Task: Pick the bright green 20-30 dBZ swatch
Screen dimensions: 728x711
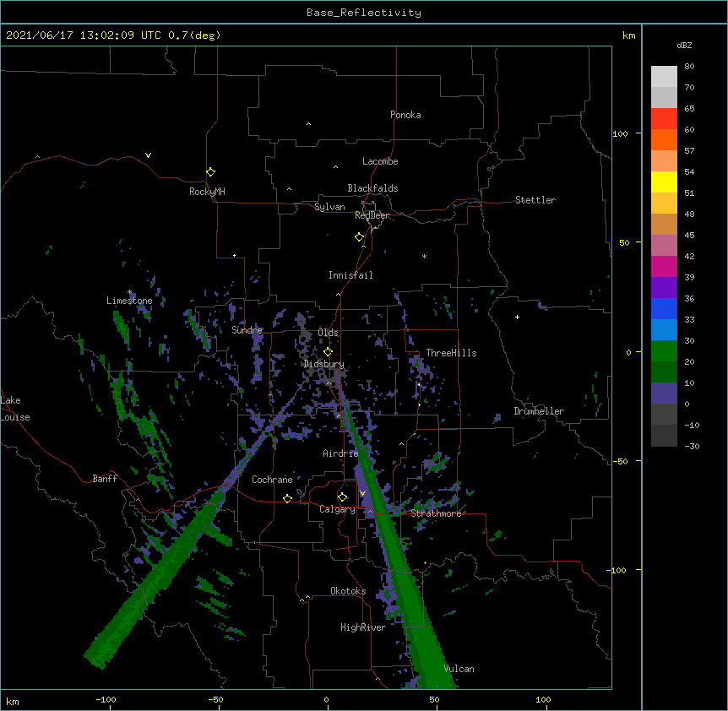Action: click(x=664, y=351)
